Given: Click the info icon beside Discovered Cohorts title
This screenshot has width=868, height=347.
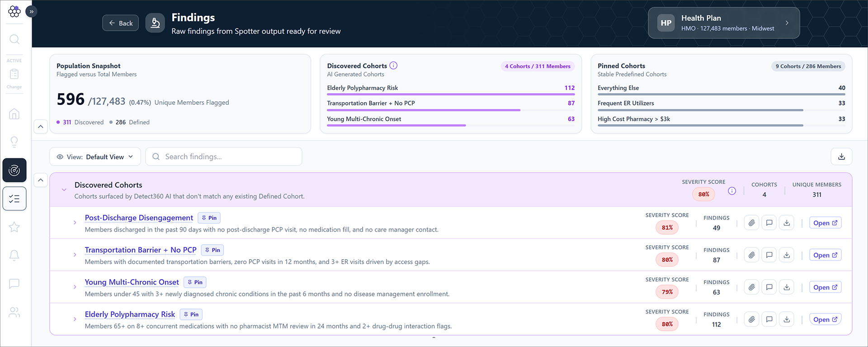Looking at the screenshot, I should (393, 66).
